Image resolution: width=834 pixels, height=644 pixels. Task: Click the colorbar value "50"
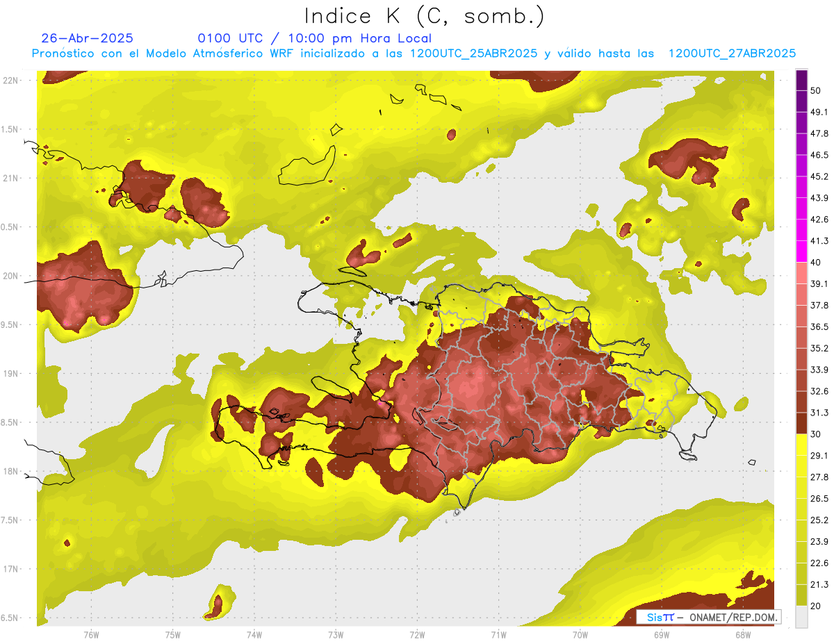(x=816, y=91)
